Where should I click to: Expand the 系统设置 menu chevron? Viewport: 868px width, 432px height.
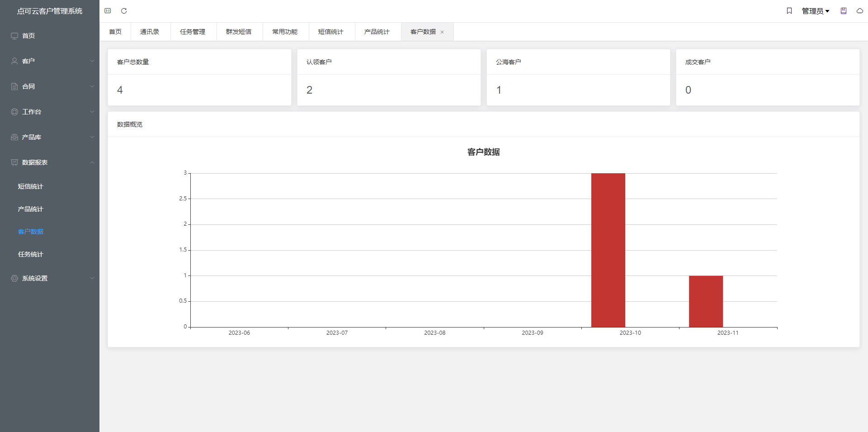[x=92, y=278]
